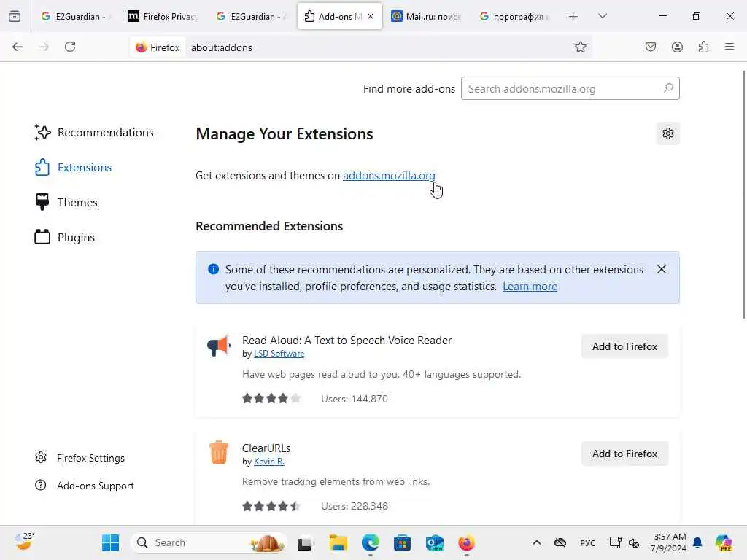Open Add-ons Support link
747x560 pixels.
point(85,486)
